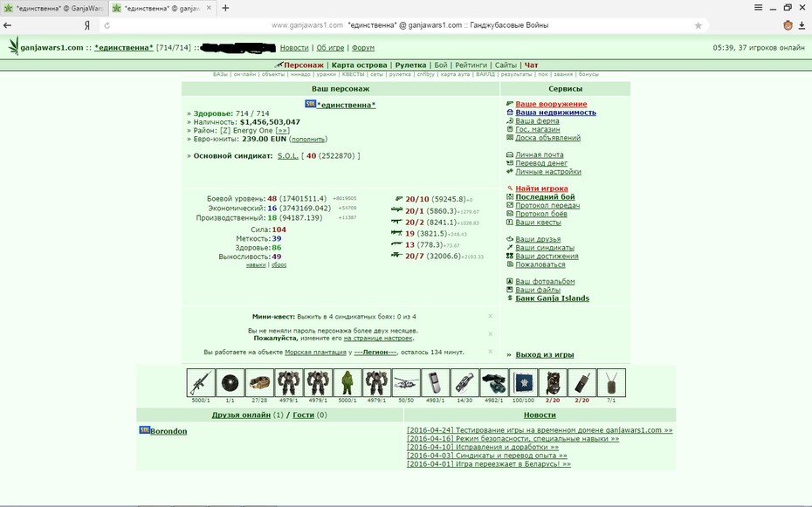Click the навыки link under stats
Image resolution: width=812 pixels, height=507 pixels.
pyautogui.click(x=256, y=265)
